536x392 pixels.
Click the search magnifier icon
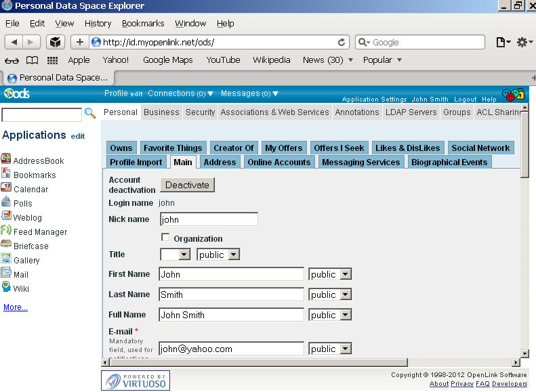click(x=89, y=114)
